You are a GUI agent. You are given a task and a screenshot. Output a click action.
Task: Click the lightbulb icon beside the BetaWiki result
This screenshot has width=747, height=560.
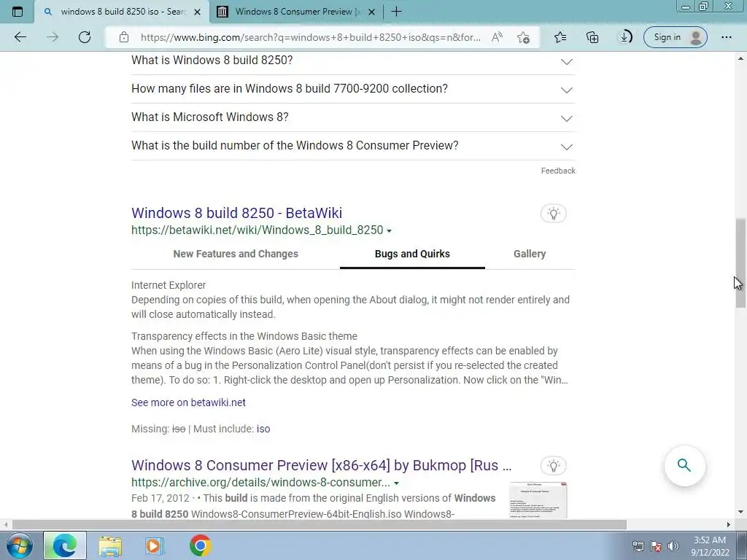553,214
